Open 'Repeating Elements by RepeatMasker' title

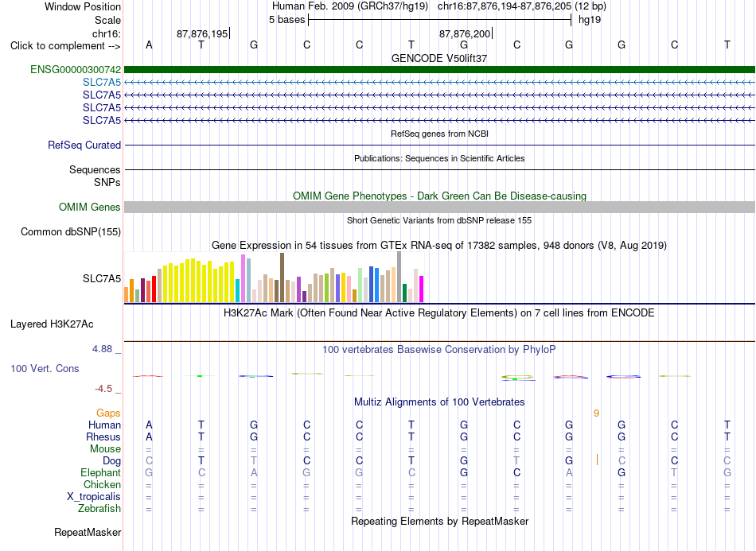tap(439, 521)
